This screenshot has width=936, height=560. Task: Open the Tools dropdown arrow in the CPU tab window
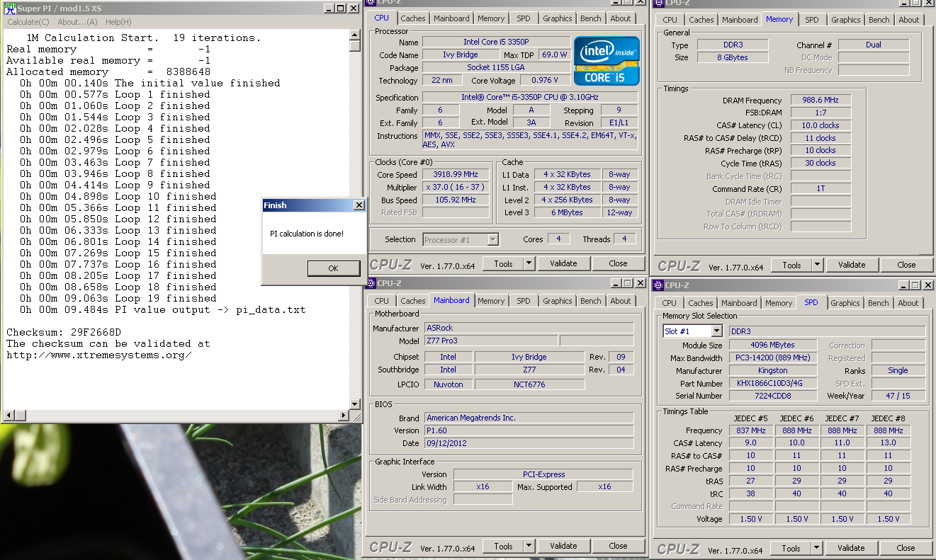[528, 263]
